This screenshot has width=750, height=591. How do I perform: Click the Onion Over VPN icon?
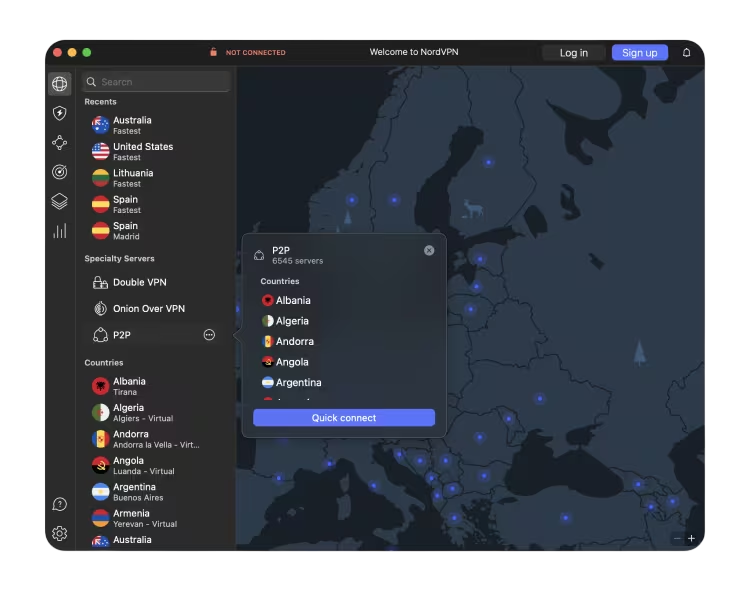tap(100, 308)
